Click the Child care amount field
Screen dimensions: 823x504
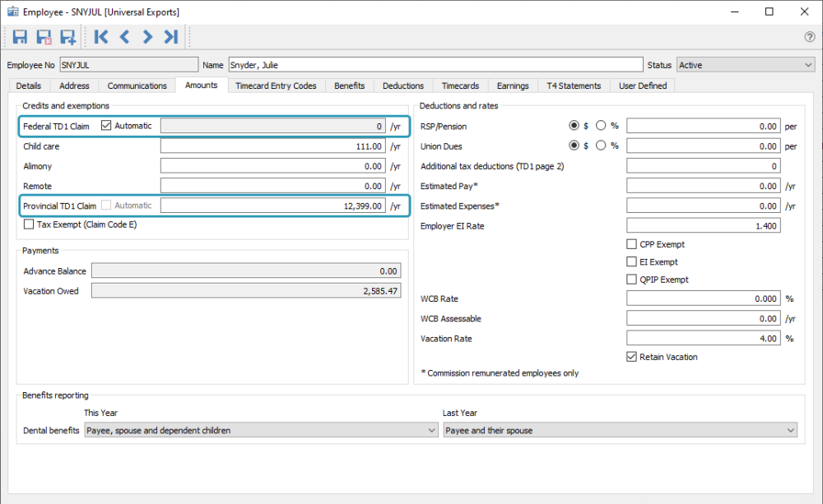(273, 146)
